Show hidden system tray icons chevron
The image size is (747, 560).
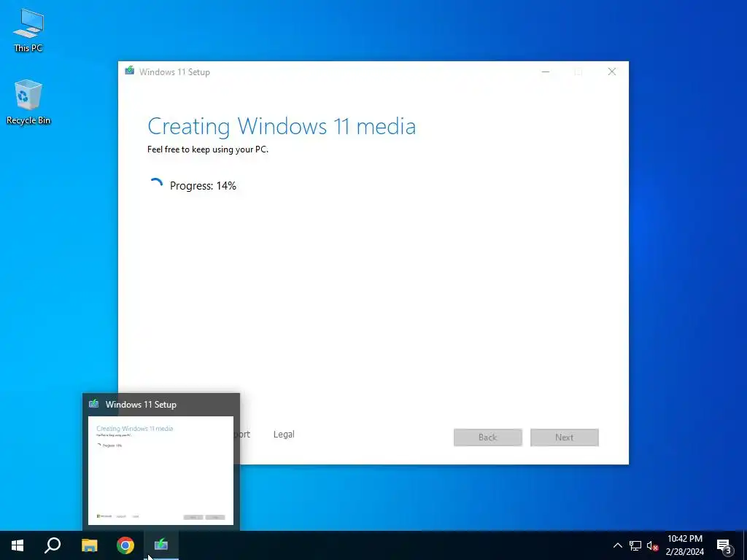(x=617, y=545)
